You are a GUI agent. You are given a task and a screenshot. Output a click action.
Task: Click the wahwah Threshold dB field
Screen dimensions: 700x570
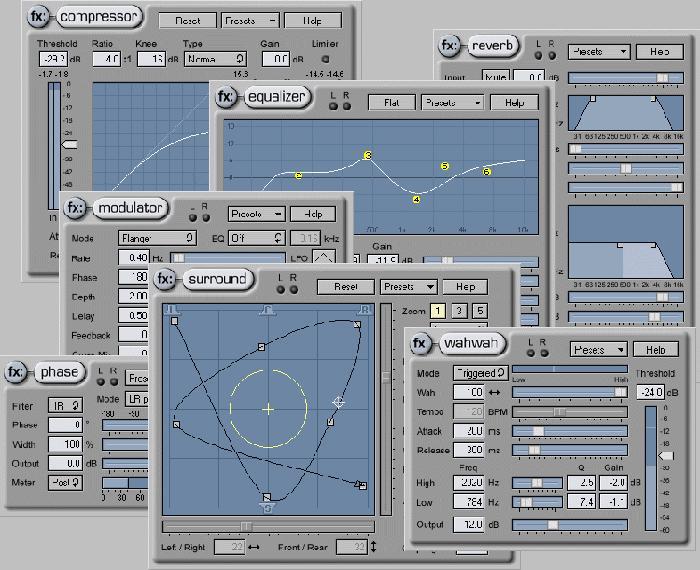coord(651,392)
